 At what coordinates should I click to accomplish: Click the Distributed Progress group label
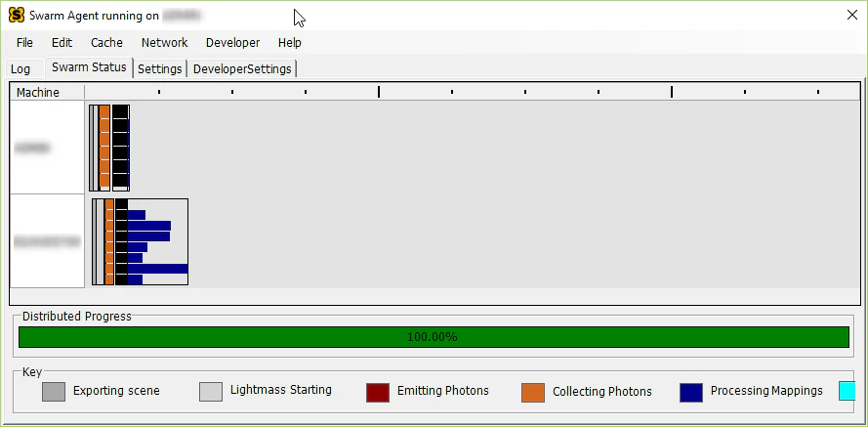click(77, 317)
